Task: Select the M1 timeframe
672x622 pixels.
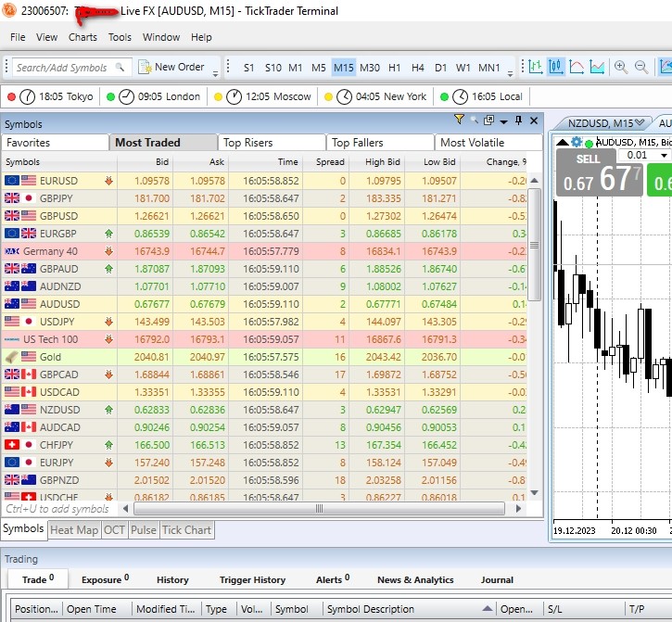Action: [x=296, y=68]
